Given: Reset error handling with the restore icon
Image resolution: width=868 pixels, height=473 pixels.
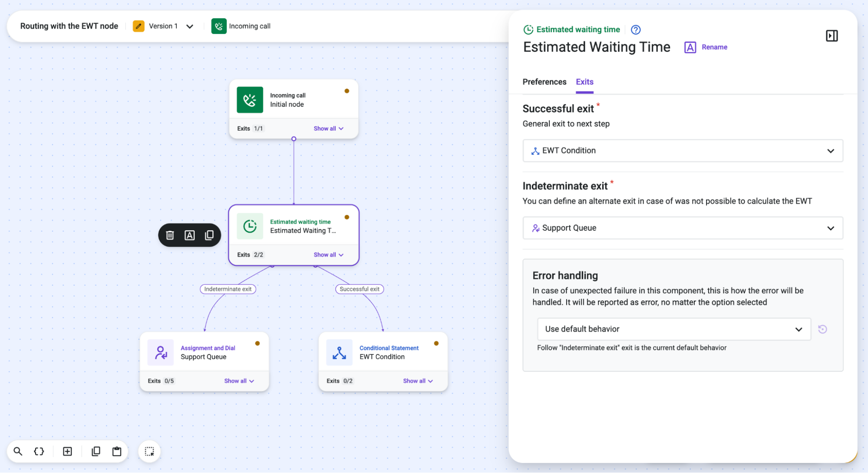Looking at the screenshot, I should click(822, 329).
